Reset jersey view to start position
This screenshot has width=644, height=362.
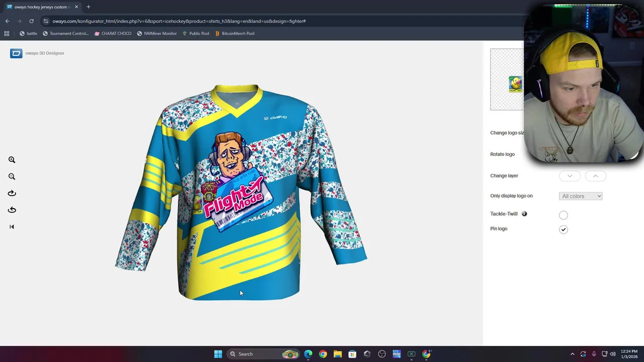click(12, 227)
